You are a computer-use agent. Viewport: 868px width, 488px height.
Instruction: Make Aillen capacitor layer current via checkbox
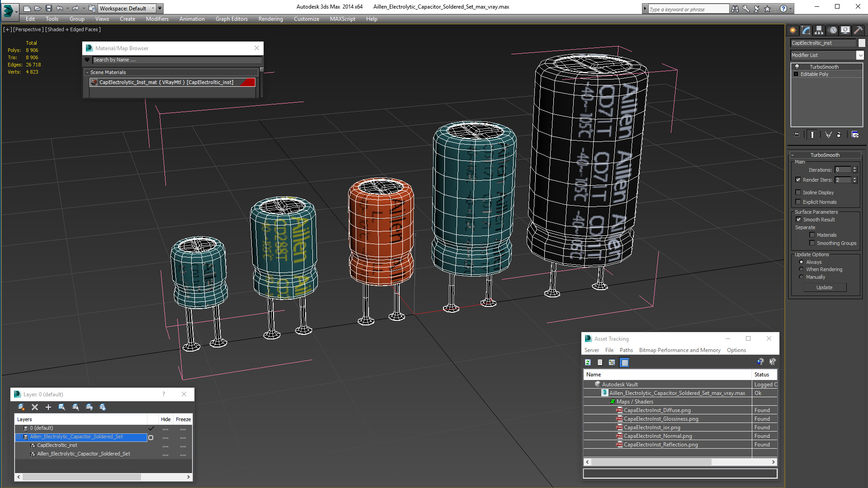pyautogui.click(x=151, y=437)
